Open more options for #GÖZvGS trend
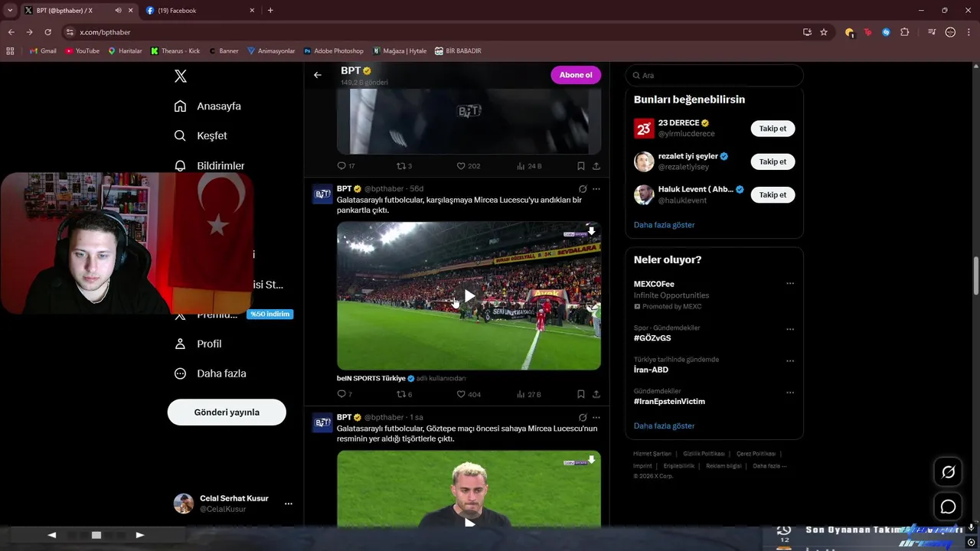The image size is (980, 551). (790, 329)
